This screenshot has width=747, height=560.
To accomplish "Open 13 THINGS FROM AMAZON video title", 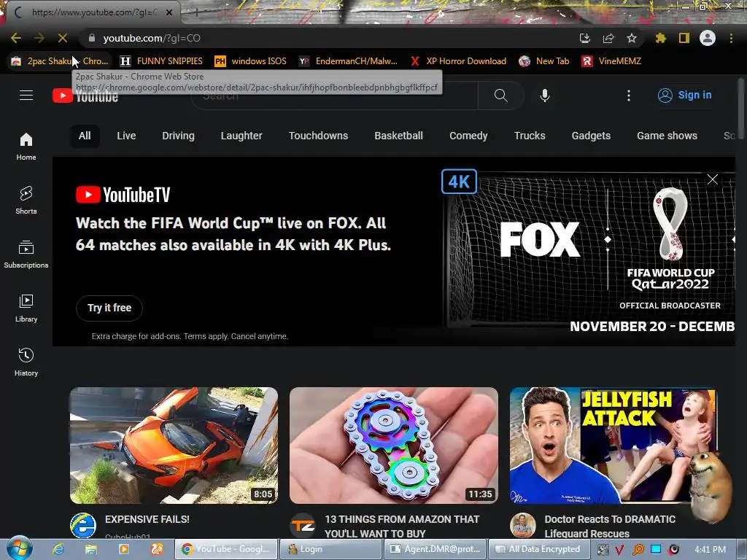I will (402, 526).
